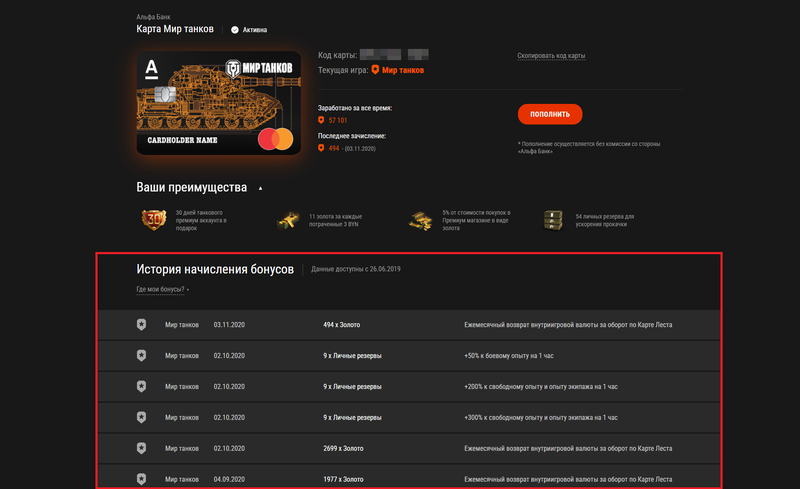This screenshot has width=800, height=489.
Task: Open the Где мои бонусы? link
Action: 160,289
